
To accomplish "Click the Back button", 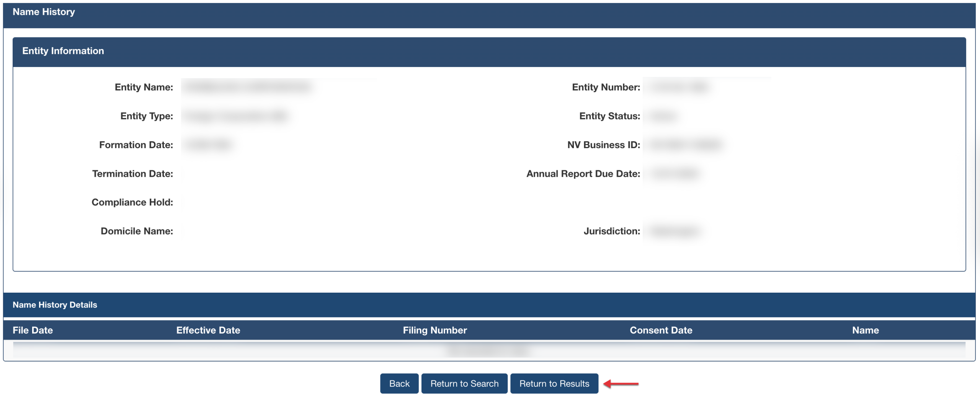I will pos(399,383).
